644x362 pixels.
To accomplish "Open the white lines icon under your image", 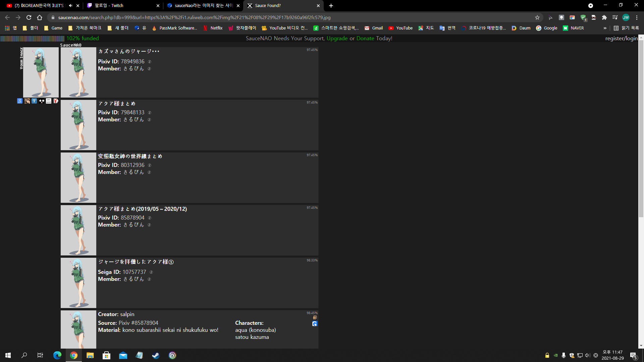I will (x=49, y=101).
